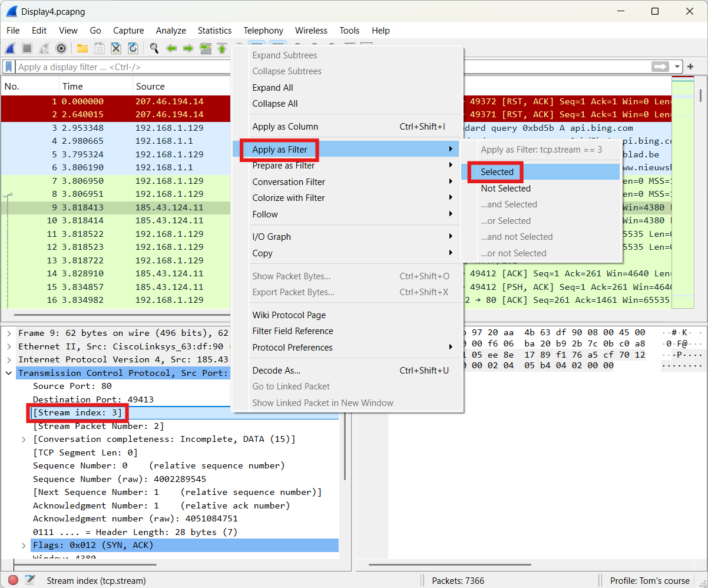Go to previous packet arrow
The width and height of the screenshot is (708, 588).
(x=171, y=48)
